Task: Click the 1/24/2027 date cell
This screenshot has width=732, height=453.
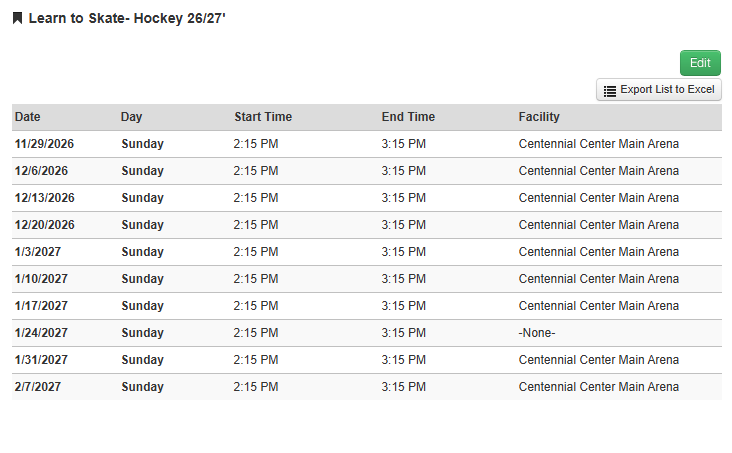Action: click(41, 333)
